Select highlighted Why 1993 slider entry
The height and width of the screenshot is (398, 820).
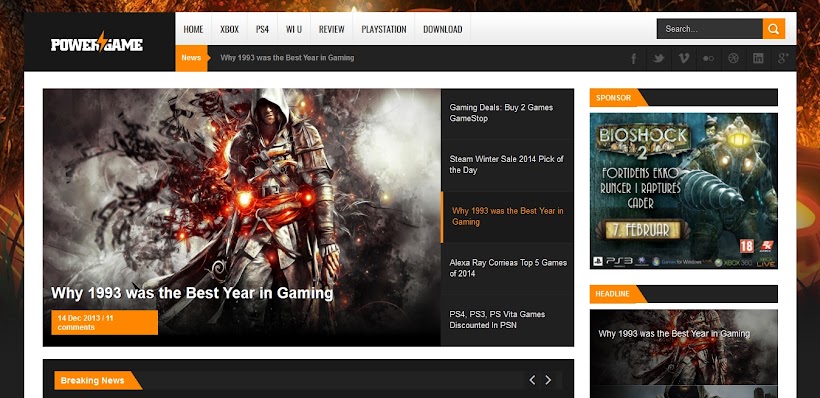tap(507, 217)
